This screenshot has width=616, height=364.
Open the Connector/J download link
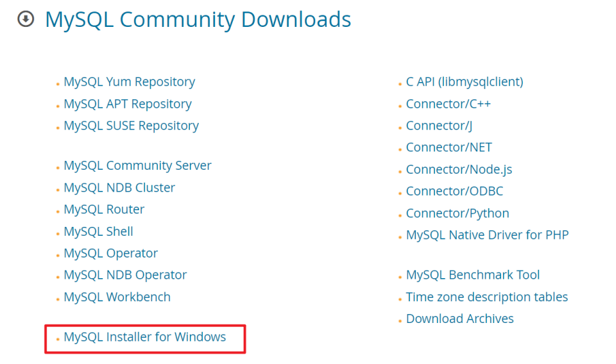coord(439,126)
